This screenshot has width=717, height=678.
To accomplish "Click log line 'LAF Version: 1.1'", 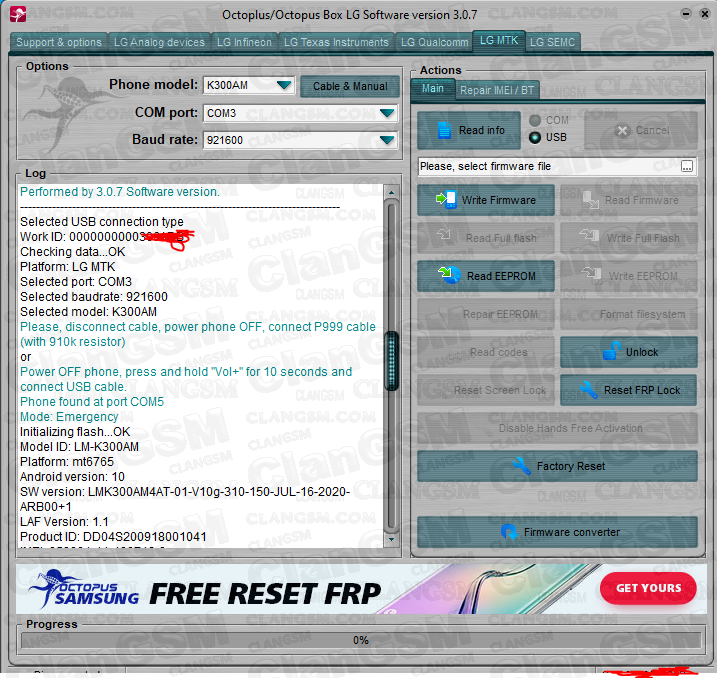I will (64, 521).
